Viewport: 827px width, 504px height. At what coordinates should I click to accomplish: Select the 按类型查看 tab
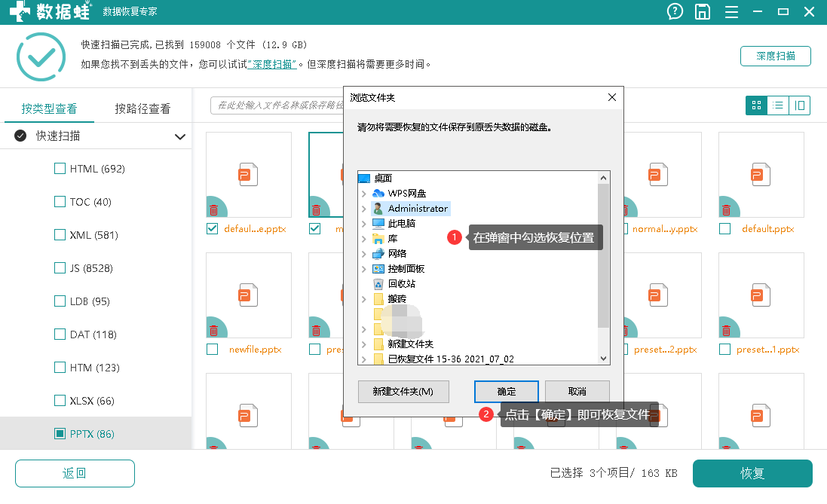[x=49, y=108]
